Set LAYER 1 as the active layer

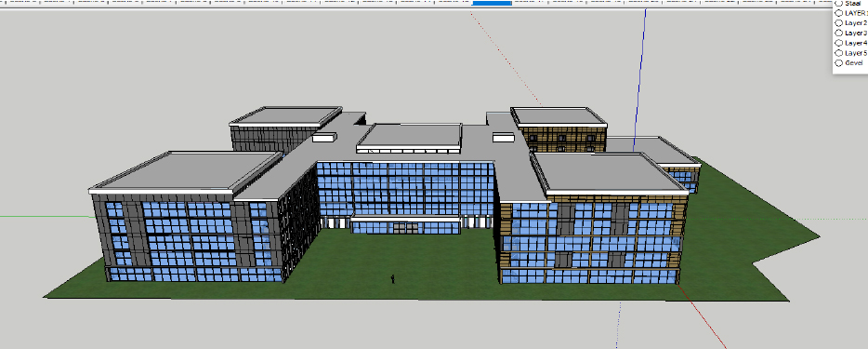click(x=838, y=13)
